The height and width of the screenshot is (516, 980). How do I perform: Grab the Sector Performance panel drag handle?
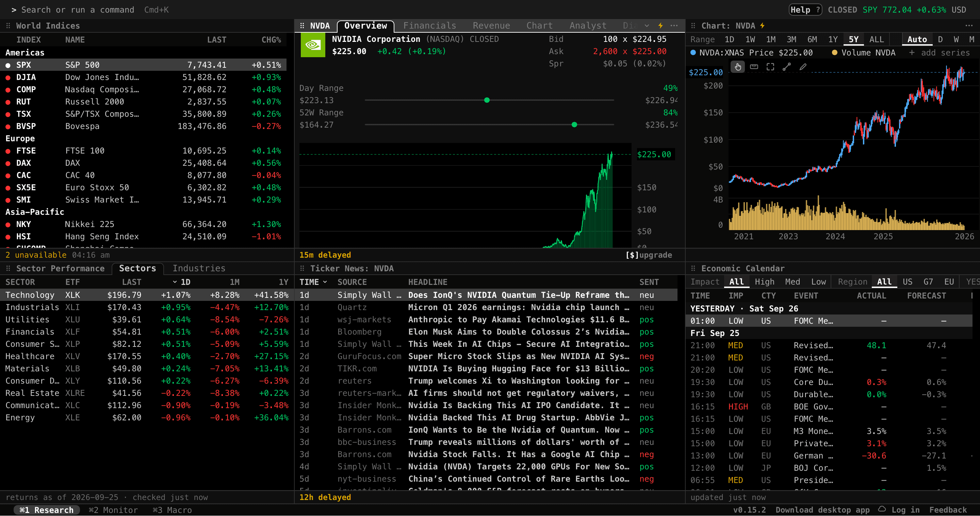(x=8, y=268)
